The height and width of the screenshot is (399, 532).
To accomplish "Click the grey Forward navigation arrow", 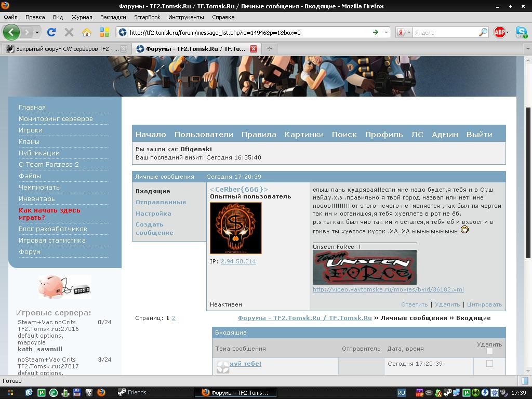I will (27, 33).
